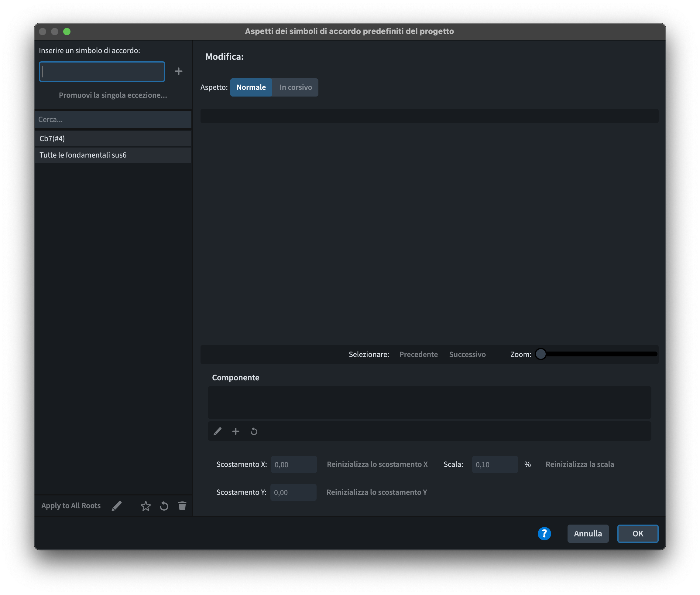Viewport: 700px width, 595px height.
Task: Click the star icon to save as default
Action: click(x=146, y=506)
